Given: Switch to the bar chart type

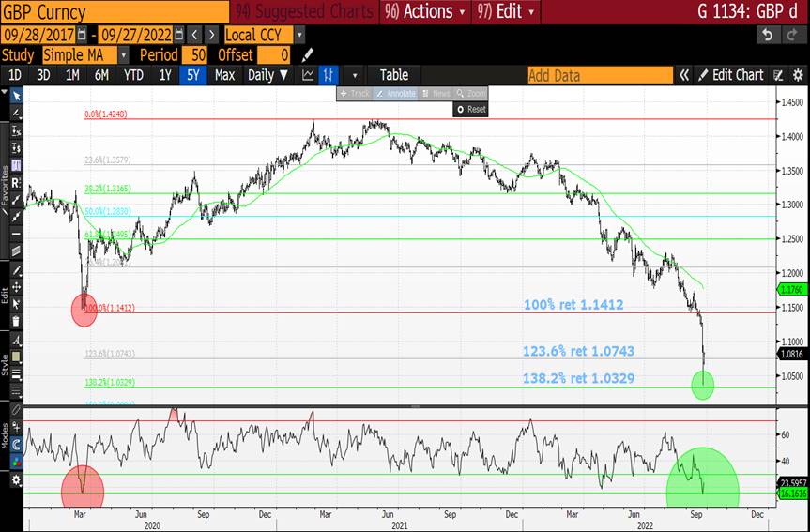Looking at the screenshot, I should click(328, 75).
